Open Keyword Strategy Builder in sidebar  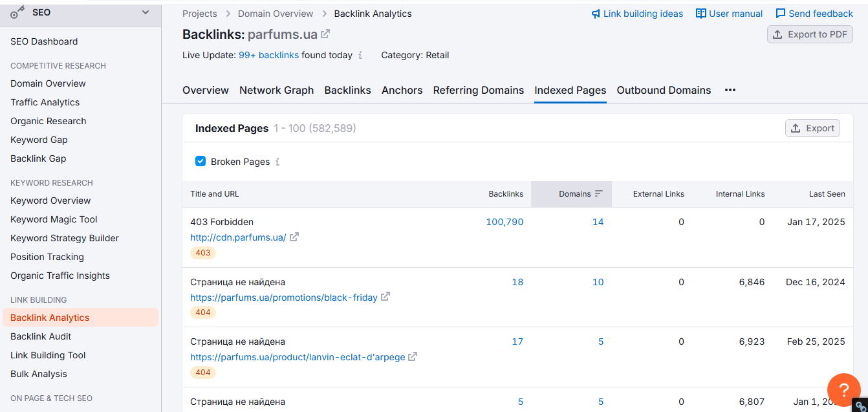[x=65, y=238]
